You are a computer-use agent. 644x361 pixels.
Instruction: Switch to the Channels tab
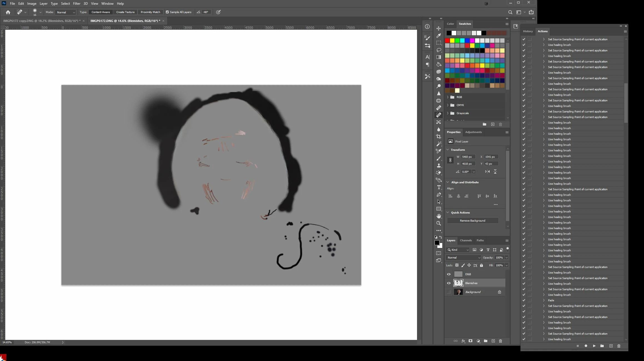pos(466,240)
